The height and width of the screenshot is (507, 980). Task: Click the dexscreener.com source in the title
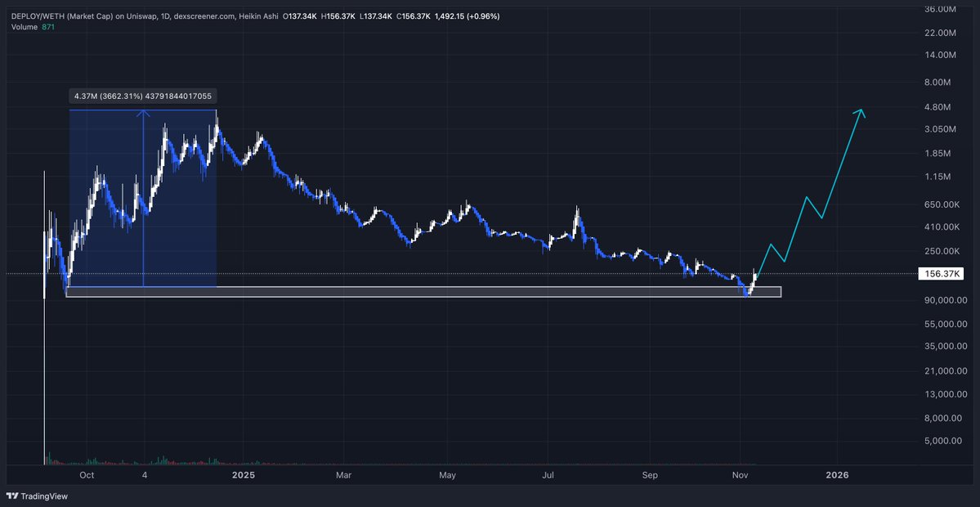206,16
